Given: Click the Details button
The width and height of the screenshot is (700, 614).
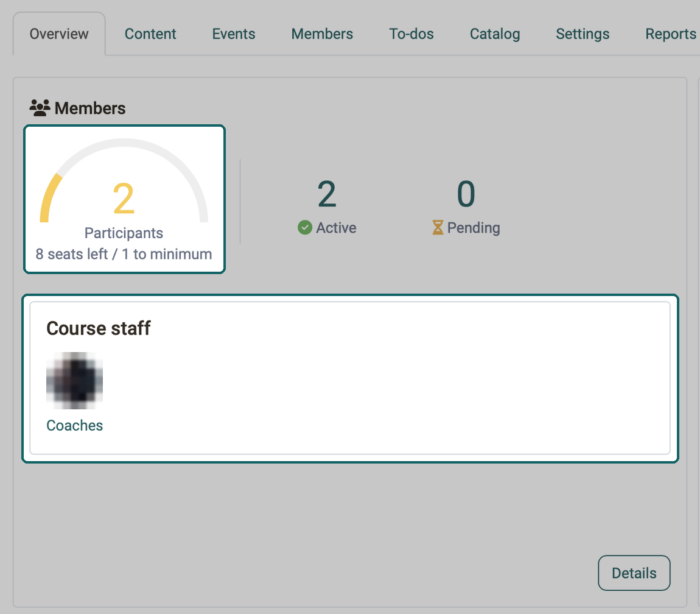Looking at the screenshot, I should [634, 573].
